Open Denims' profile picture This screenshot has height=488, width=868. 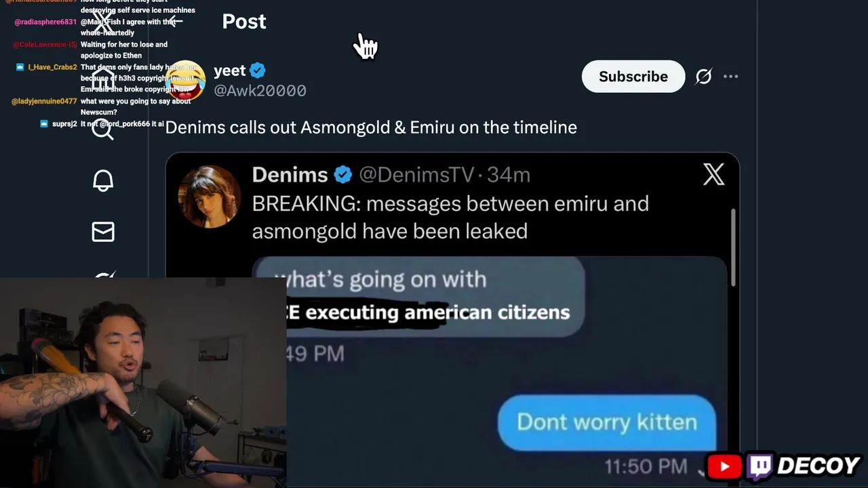click(209, 197)
